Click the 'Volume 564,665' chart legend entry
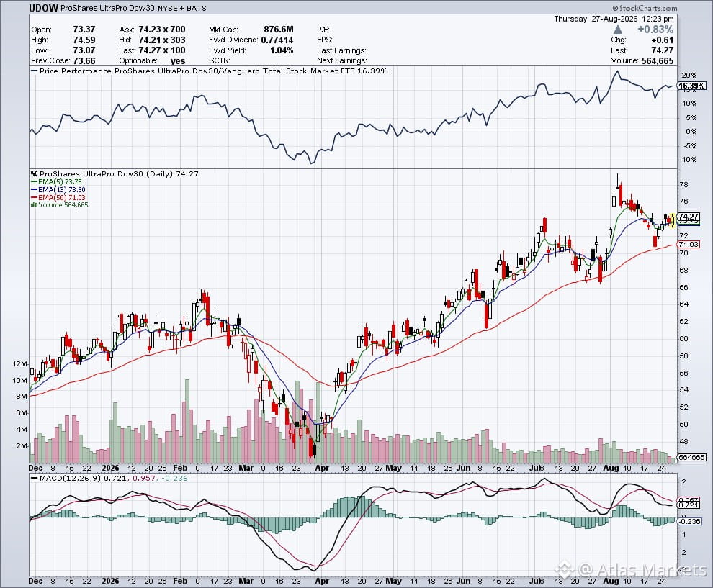Viewport: 713px width, 588px height. (60, 205)
